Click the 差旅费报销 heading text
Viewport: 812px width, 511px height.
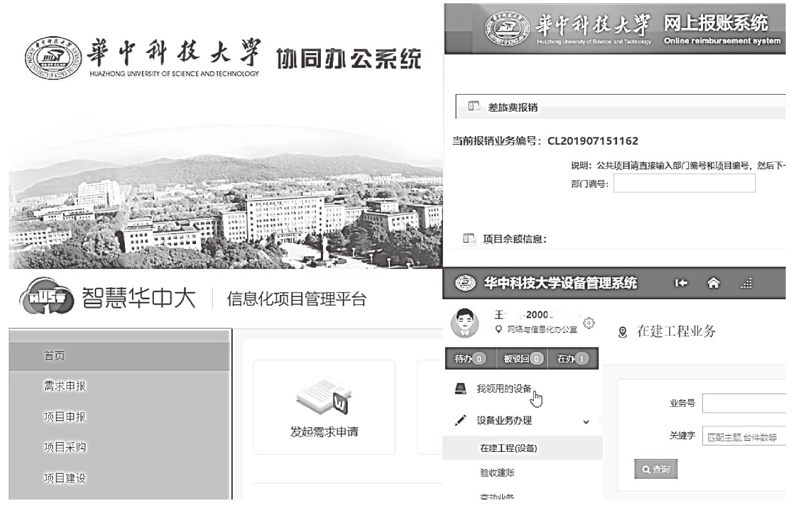click(512, 107)
